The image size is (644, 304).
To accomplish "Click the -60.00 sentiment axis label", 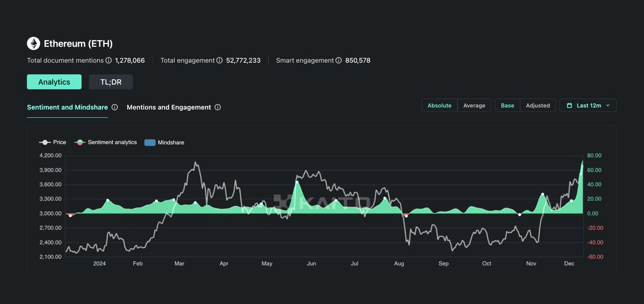I will tap(594, 257).
